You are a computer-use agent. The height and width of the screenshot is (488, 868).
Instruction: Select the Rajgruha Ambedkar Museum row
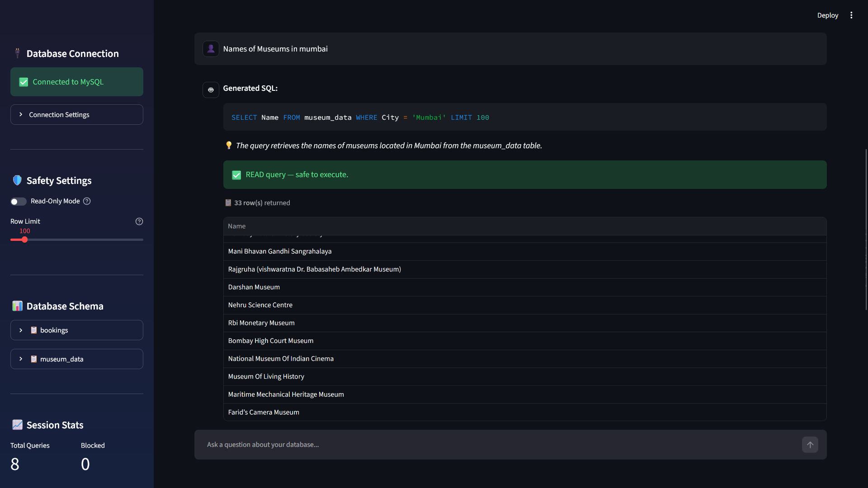point(524,269)
